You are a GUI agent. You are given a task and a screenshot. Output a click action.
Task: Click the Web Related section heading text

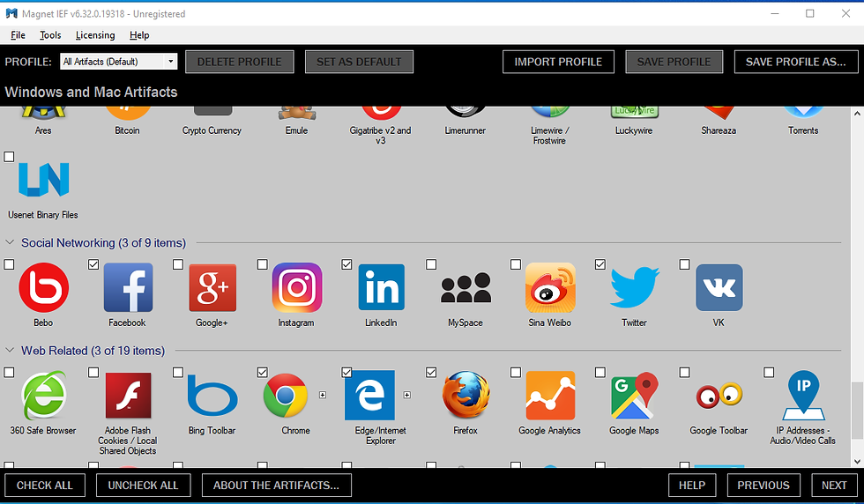(93, 351)
